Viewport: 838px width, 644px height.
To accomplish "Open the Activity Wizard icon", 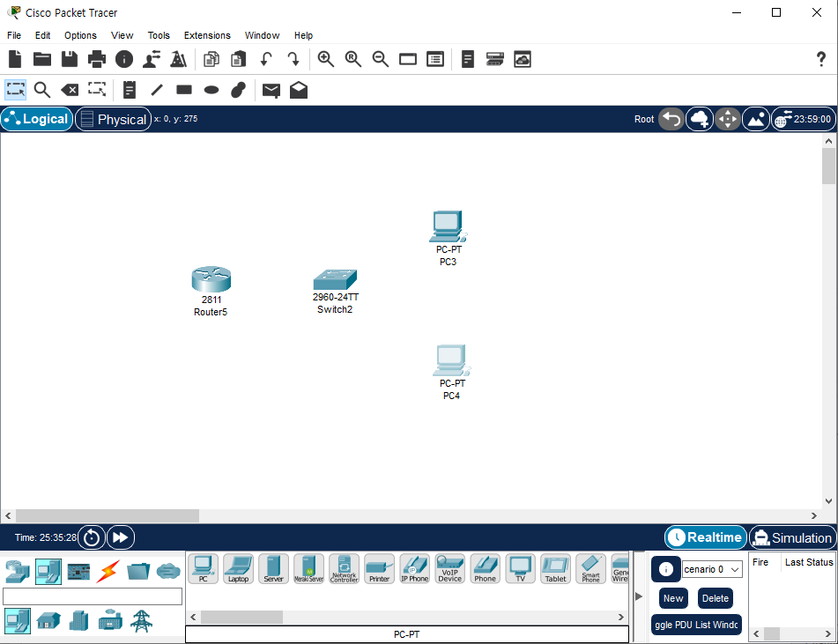I will (152, 59).
